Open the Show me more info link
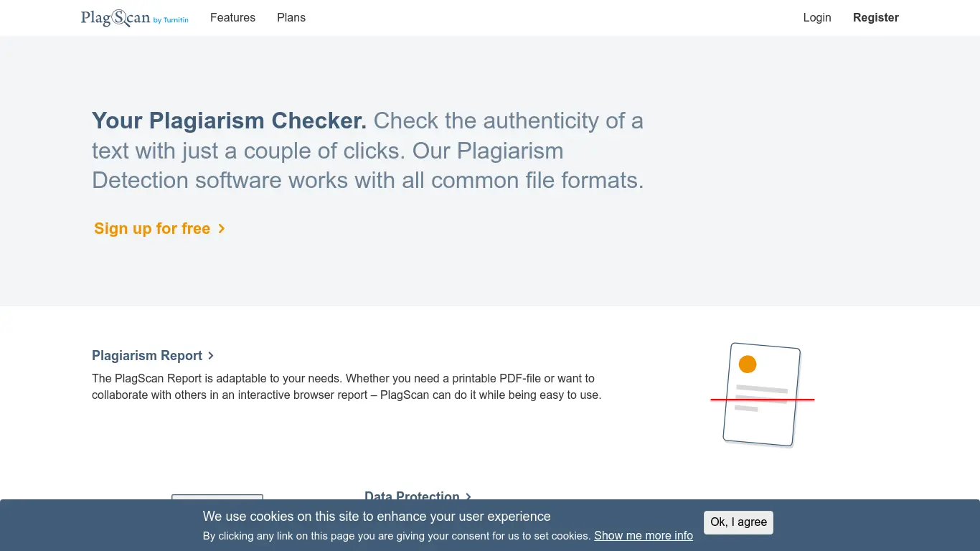 [644, 536]
